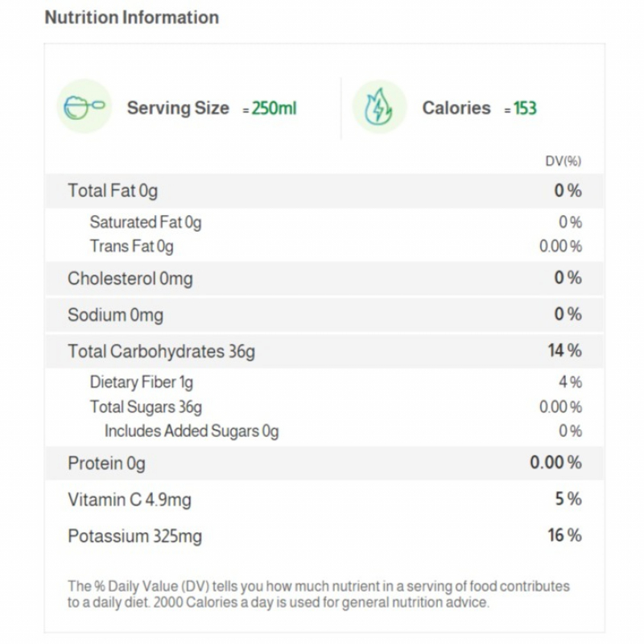The width and height of the screenshot is (644, 644).
Task: Click Includes Added Sugars 0g entry
Action: pos(191,431)
